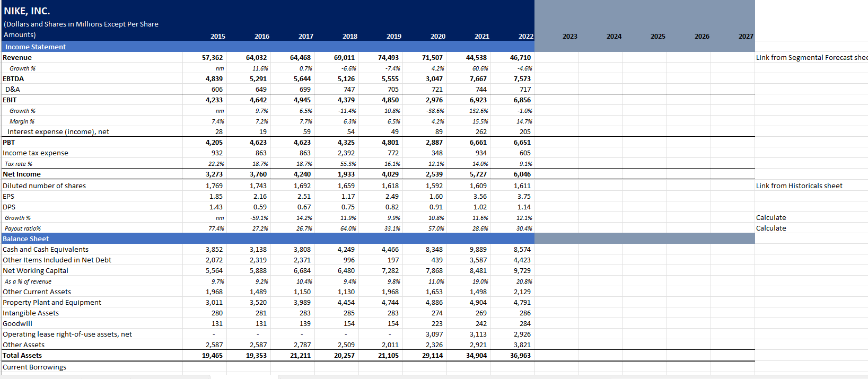Select Calculate note beside Payout ratio row
This screenshot has width=868, height=379.
pyautogui.click(x=771, y=228)
